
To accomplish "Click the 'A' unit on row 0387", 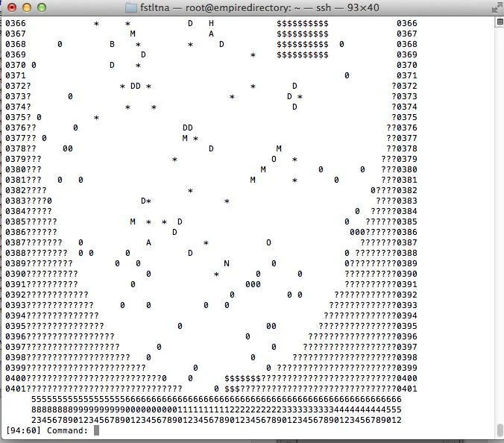I will coord(148,242).
